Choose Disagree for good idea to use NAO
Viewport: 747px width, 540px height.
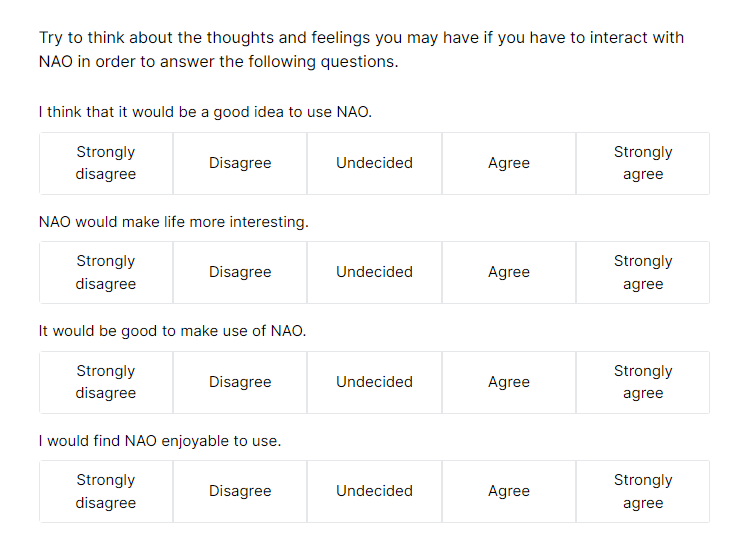pyautogui.click(x=240, y=163)
